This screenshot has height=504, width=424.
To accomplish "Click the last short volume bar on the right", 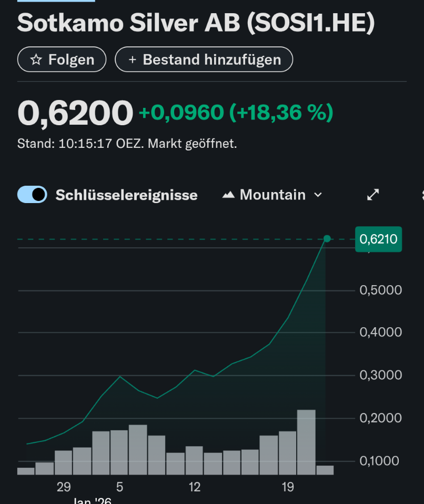I will [325, 470].
